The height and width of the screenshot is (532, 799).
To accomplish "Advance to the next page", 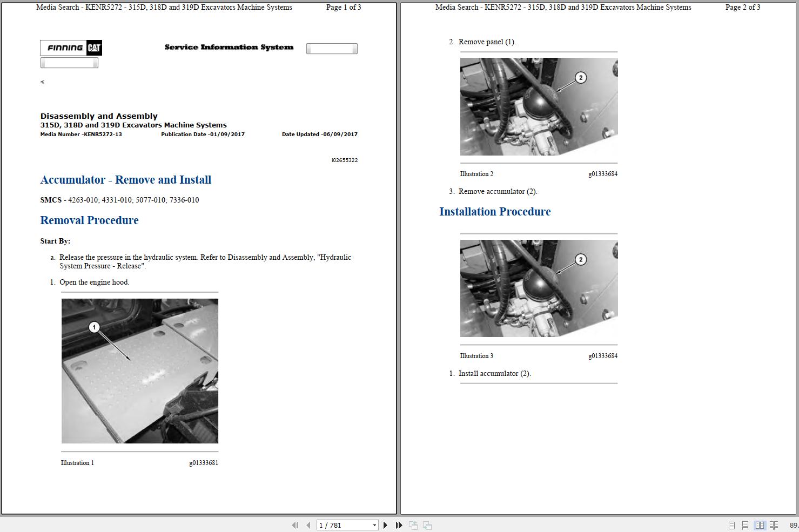I will (x=385, y=524).
